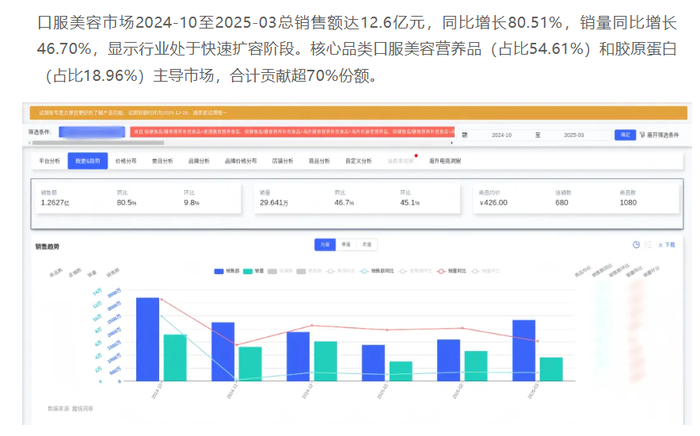Click the calendar icon before 2024-10
This screenshot has width=700, height=436.
(x=465, y=135)
